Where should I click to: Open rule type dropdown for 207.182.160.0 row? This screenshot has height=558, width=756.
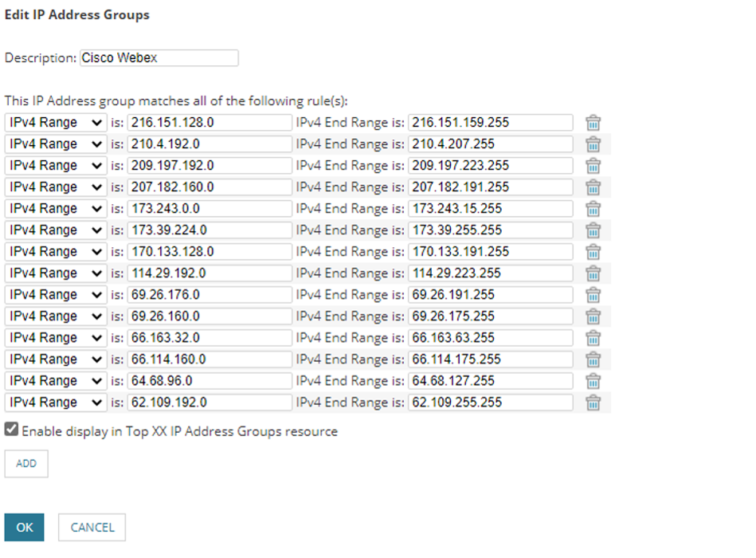coord(56,187)
